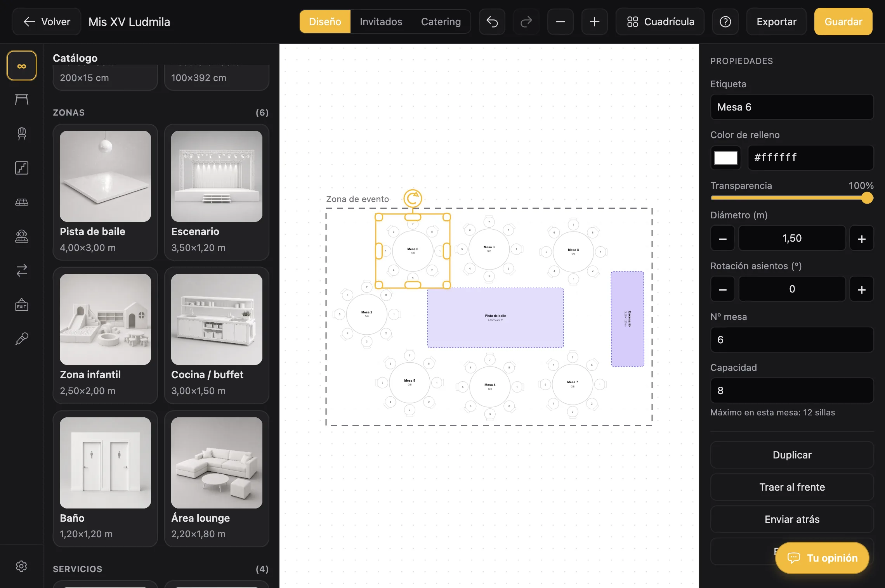The image size is (885, 588).
Task: Click the Capacidad input field
Action: 792,391
